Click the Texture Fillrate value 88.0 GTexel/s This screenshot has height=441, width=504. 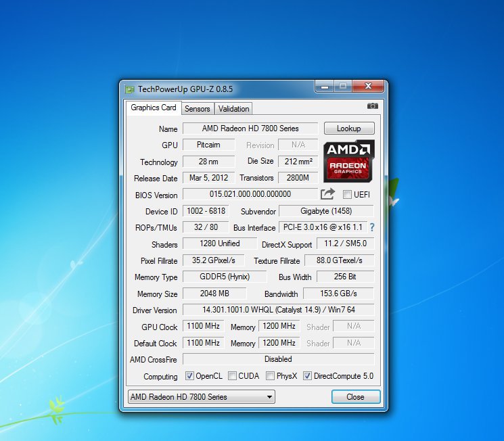pos(340,260)
